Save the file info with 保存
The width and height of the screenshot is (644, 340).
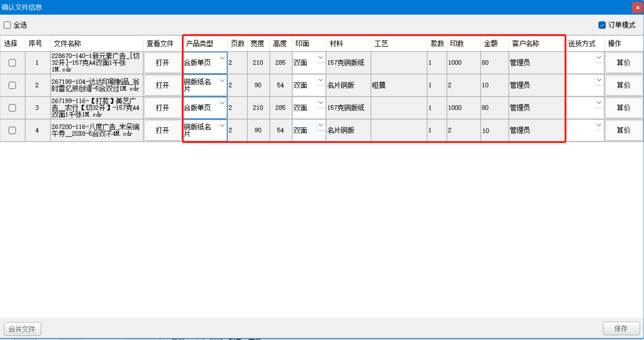click(x=621, y=328)
